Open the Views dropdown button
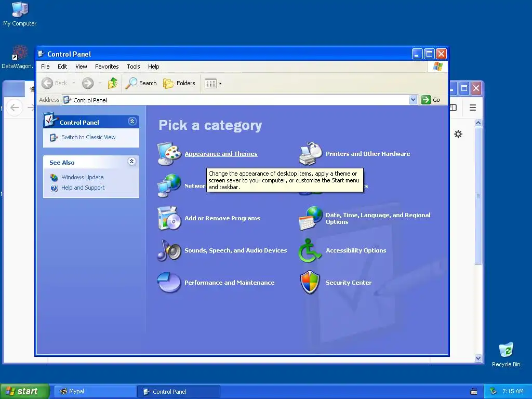This screenshot has width=532, height=399. (x=212, y=84)
